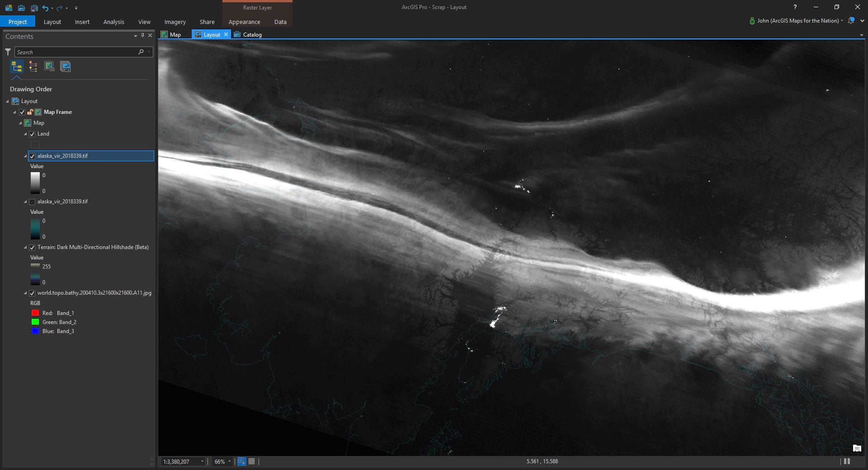Select List By Drawing Order view
Viewport: 868px width, 470px height.
pyautogui.click(x=17, y=67)
